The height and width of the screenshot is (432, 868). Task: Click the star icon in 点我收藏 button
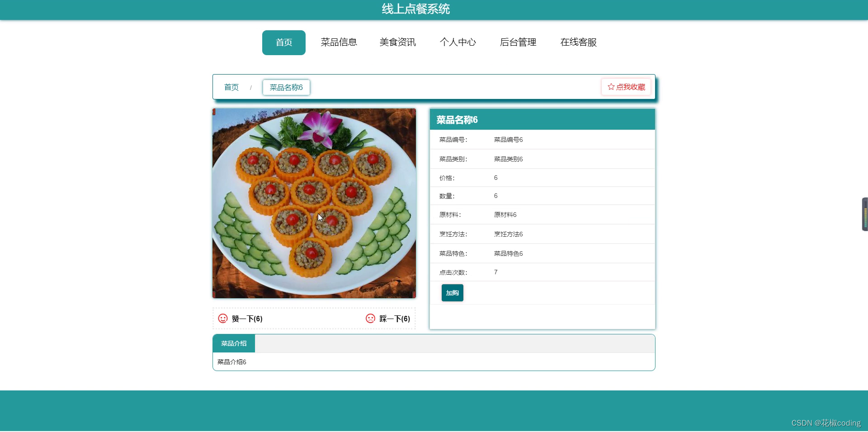coord(611,87)
